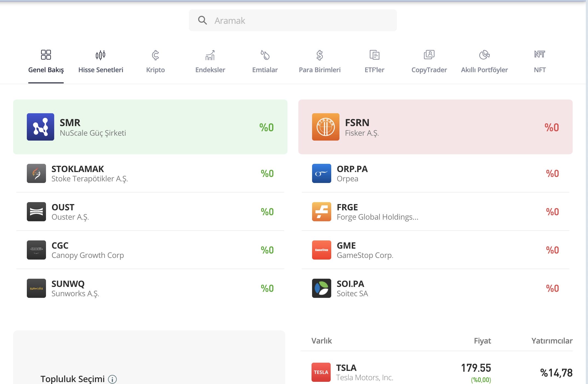This screenshot has height=384, width=588.
Task: Open the FSRN ticker name
Action: 357,123
